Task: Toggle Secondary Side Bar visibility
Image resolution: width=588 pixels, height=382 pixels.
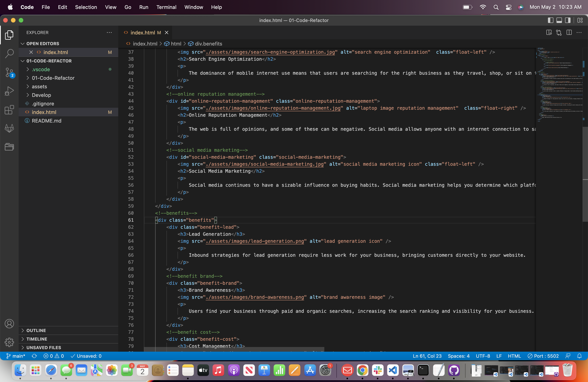Action: click(x=568, y=20)
